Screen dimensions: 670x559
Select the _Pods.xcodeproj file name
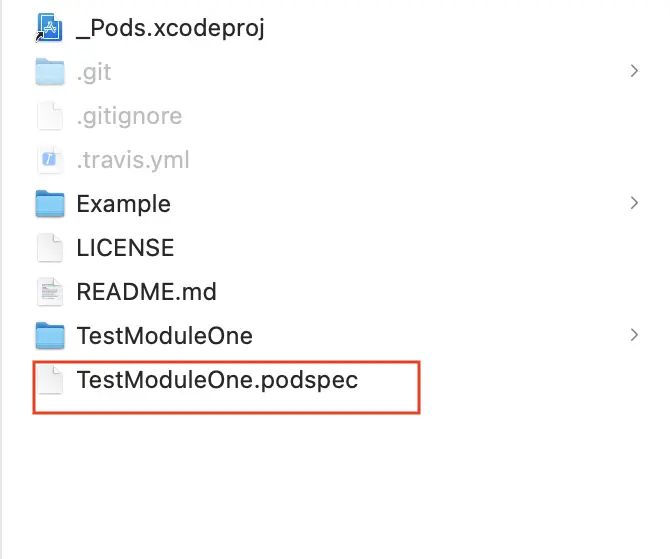coord(170,28)
